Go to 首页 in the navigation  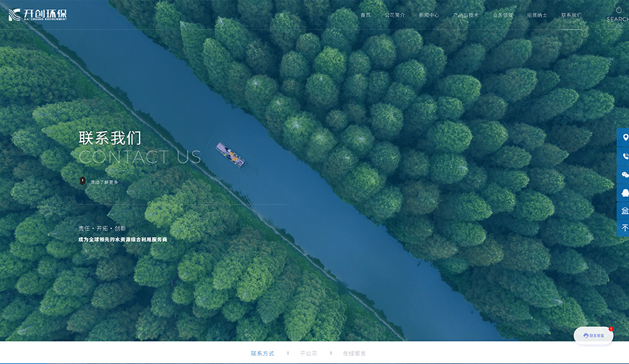click(x=365, y=15)
